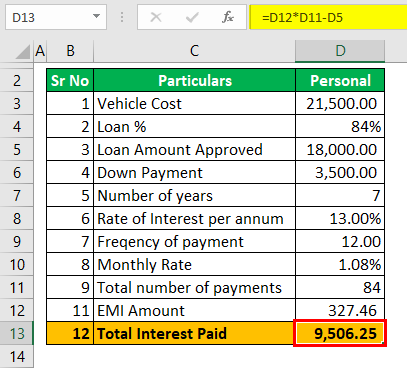Select the 3,500.00 value cell
Screen dimensions: 407x368
(x=340, y=173)
